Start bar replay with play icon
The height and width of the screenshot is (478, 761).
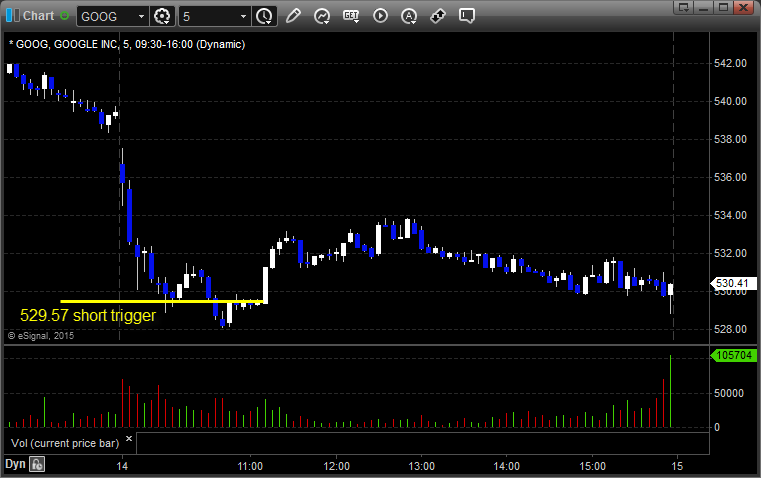(x=380, y=16)
